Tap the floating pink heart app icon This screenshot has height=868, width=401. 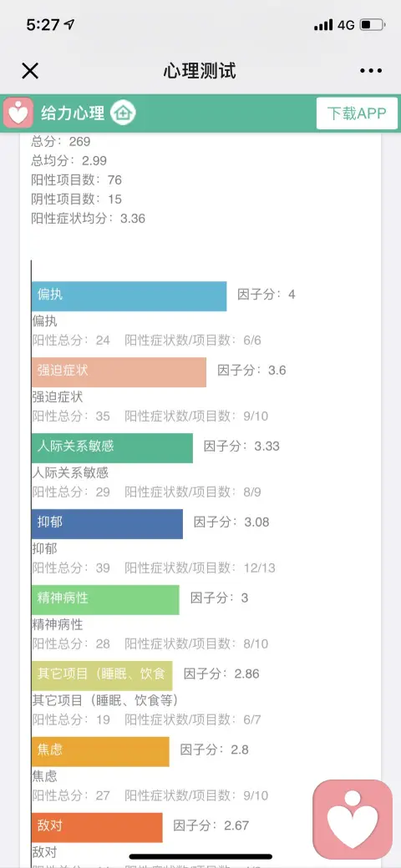[353, 820]
